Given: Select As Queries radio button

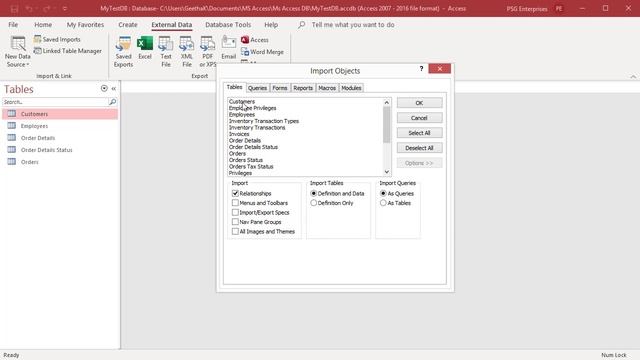Looking at the screenshot, I should pyautogui.click(x=383, y=193).
